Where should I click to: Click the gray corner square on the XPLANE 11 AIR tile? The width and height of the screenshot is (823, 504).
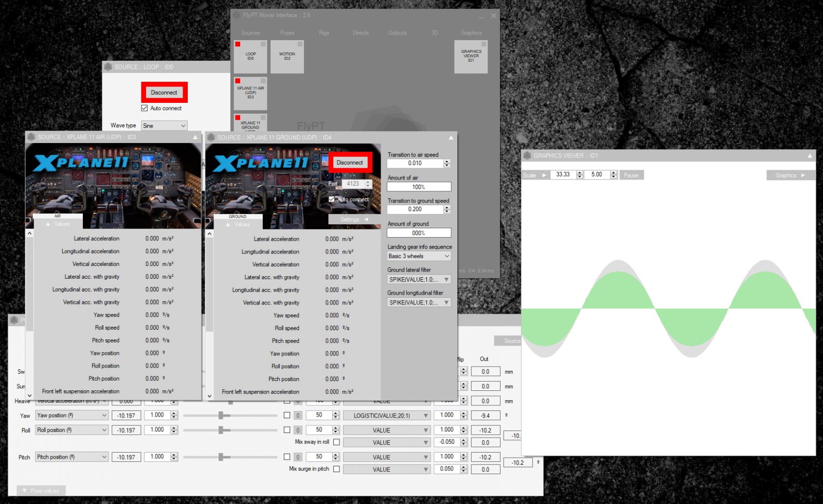coord(263,81)
